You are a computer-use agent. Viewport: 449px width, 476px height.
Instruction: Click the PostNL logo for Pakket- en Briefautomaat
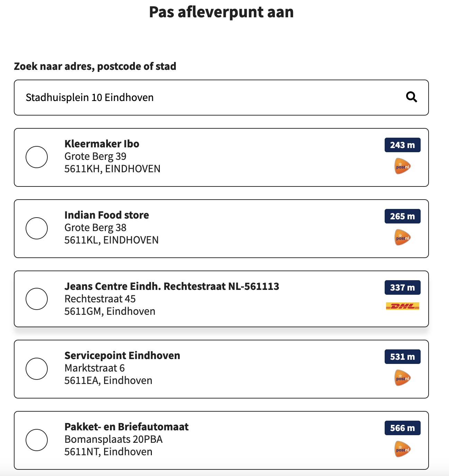pos(403,449)
